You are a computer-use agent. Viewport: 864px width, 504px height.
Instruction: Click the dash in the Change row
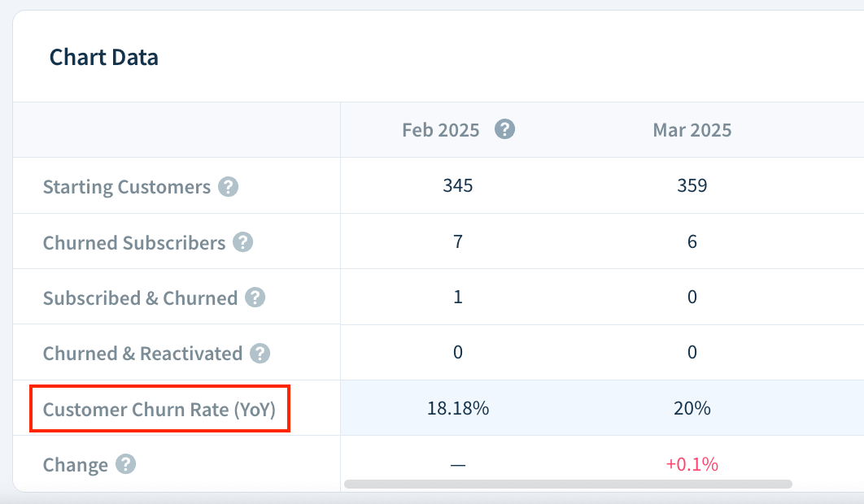point(458,464)
